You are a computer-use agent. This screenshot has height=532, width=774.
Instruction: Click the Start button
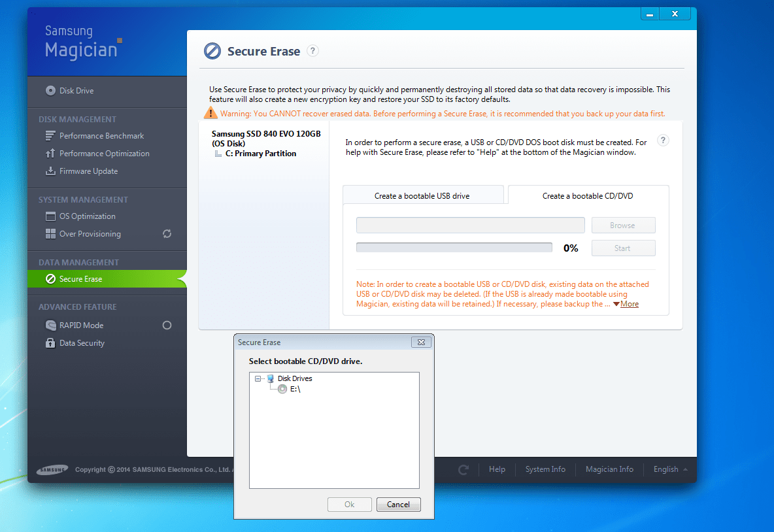pyautogui.click(x=623, y=248)
